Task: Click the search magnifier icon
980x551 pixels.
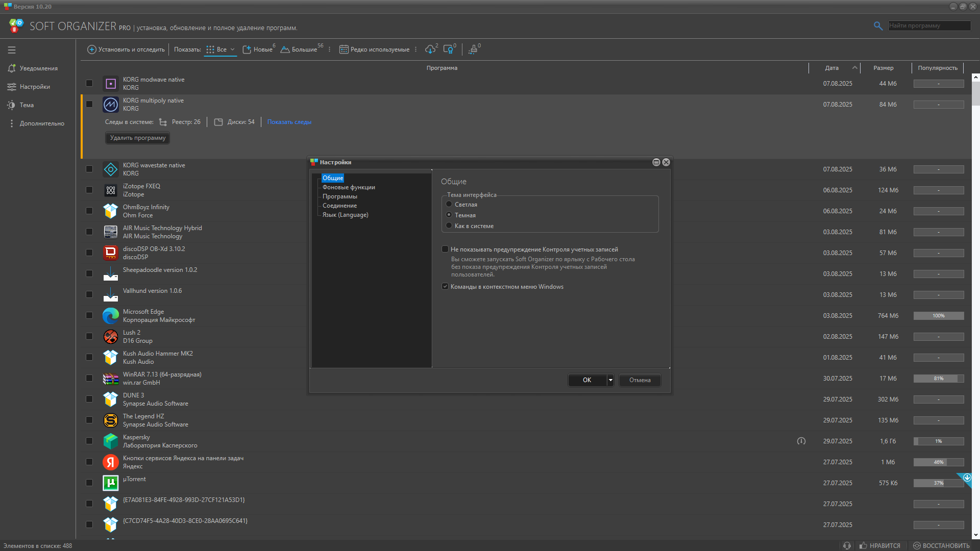Action: tap(878, 26)
